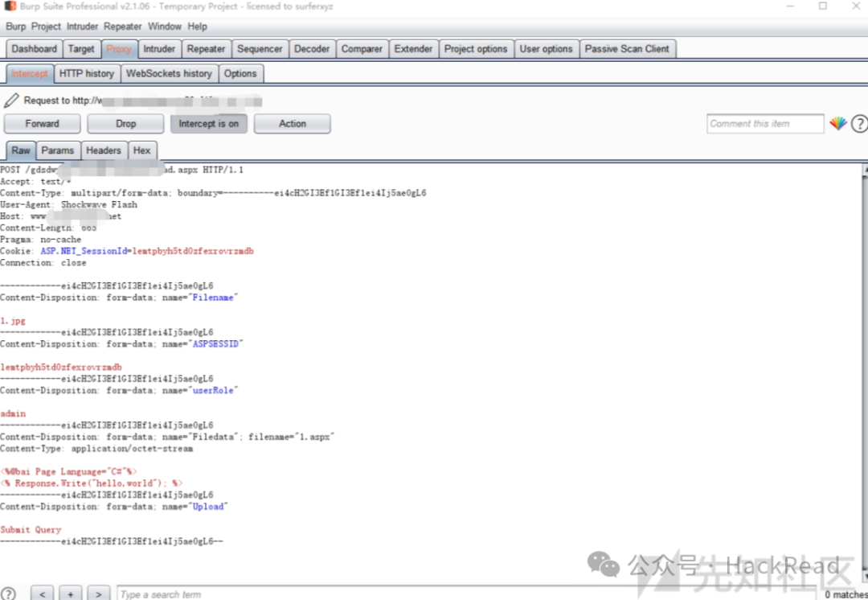Switch to the Params view tab
This screenshot has height=600, width=868.
(58, 150)
